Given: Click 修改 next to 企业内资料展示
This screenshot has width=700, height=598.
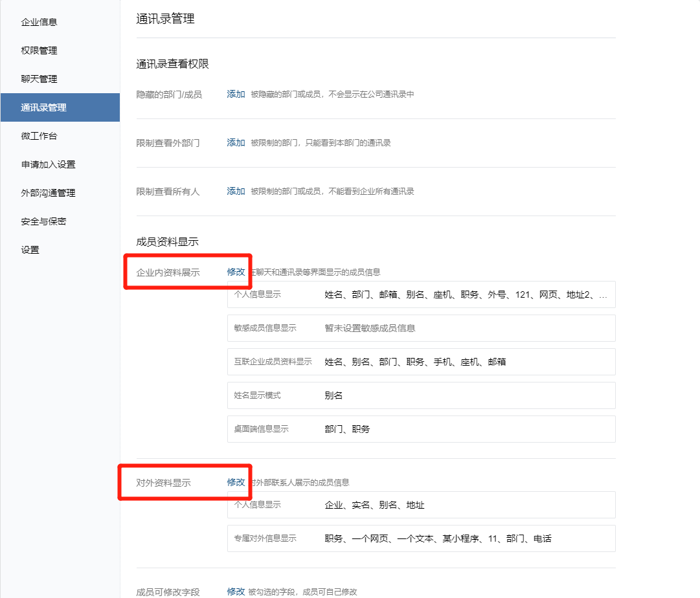Looking at the screenshot, I should click(236, 272).
